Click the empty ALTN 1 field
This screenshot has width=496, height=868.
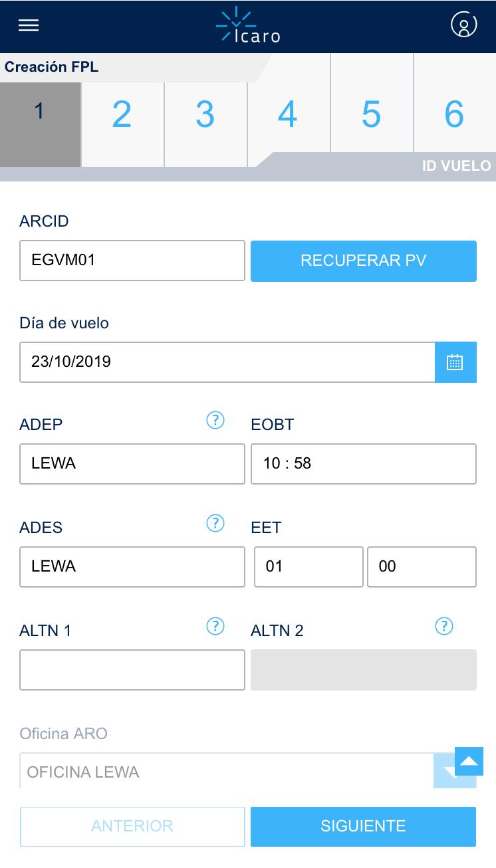coord(132,670)
